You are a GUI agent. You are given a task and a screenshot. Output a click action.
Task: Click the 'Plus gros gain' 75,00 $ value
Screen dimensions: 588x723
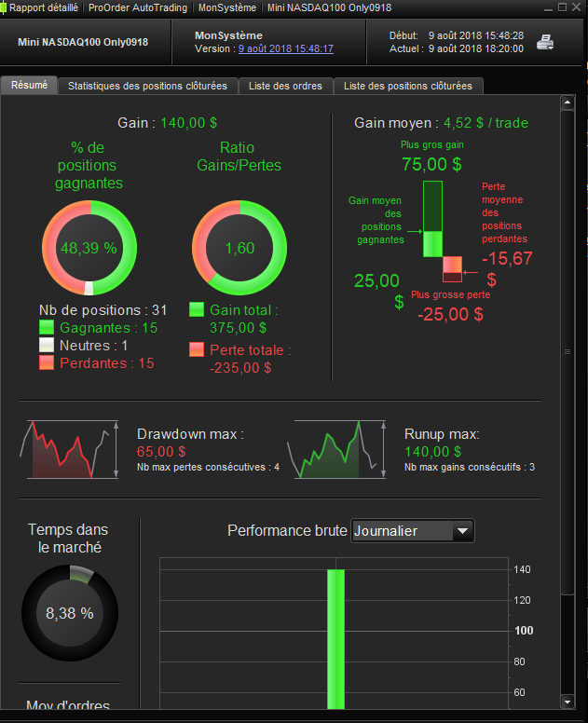(431, 164)
